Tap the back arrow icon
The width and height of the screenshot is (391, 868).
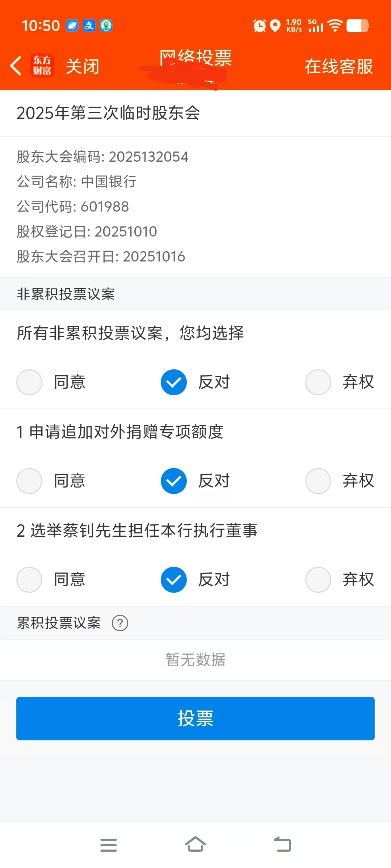tap(16, 66)
